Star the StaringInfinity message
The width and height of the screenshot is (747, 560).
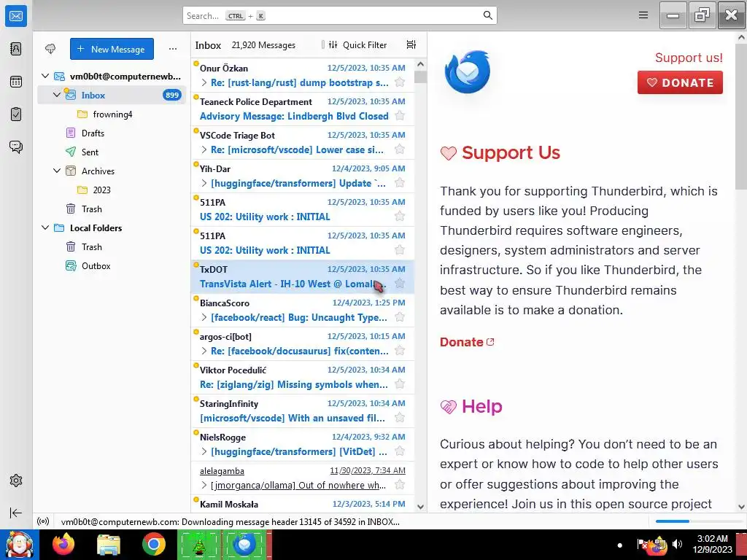coord(400,418)
